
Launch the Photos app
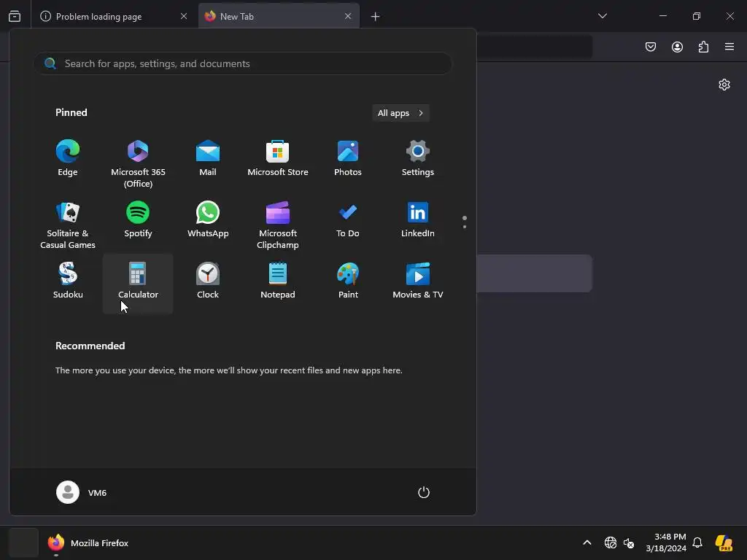coord(348,158)
